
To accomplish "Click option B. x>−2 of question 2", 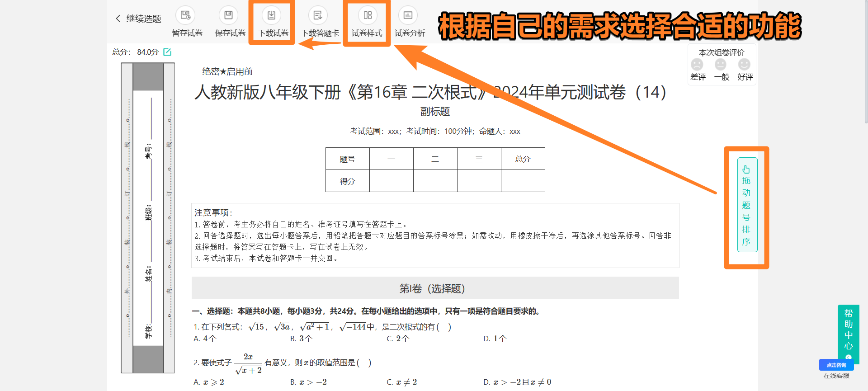I will click(308, 382).
